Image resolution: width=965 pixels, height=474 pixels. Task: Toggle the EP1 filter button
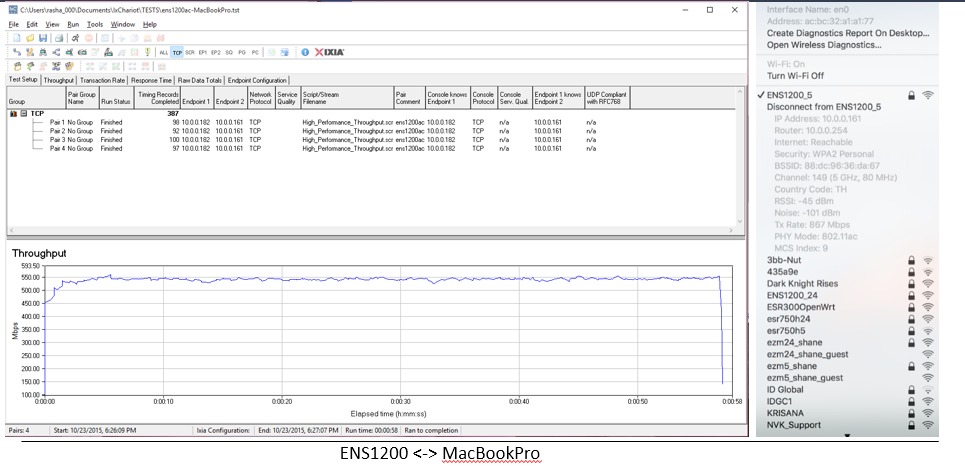click(x=202, y=52)
